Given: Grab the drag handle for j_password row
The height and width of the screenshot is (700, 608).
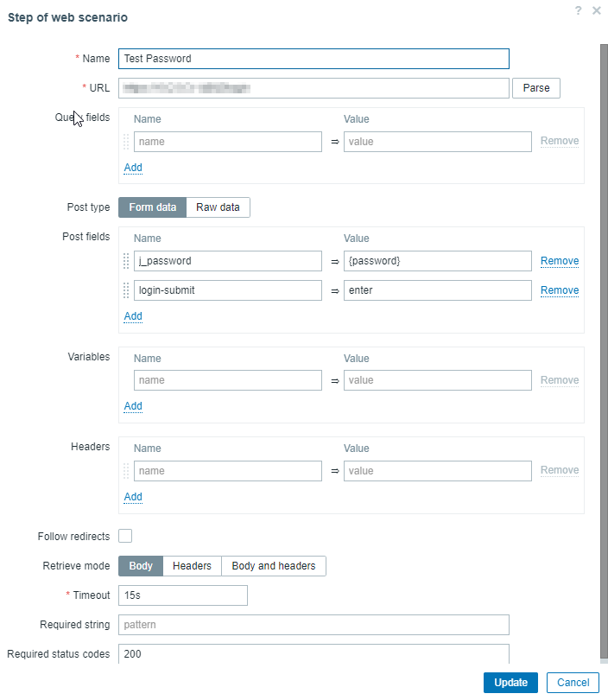Looking at the screenshot, I should pyautogui.click(x=126, y=261).
